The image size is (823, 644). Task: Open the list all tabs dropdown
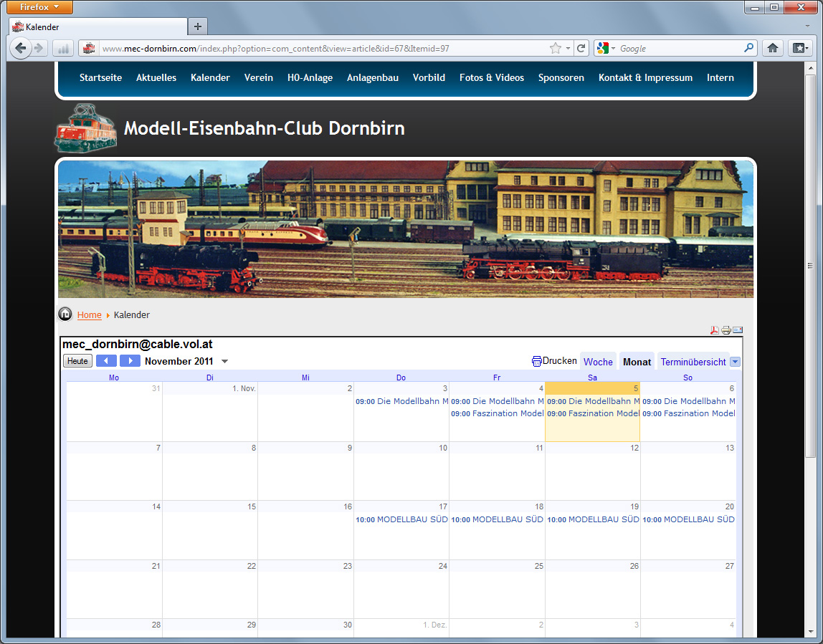tap(807, 26)
